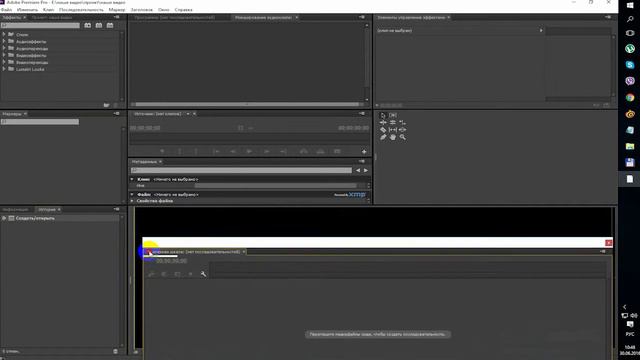Toggle YUV effects filter button
640x360 pixels.
110,25
